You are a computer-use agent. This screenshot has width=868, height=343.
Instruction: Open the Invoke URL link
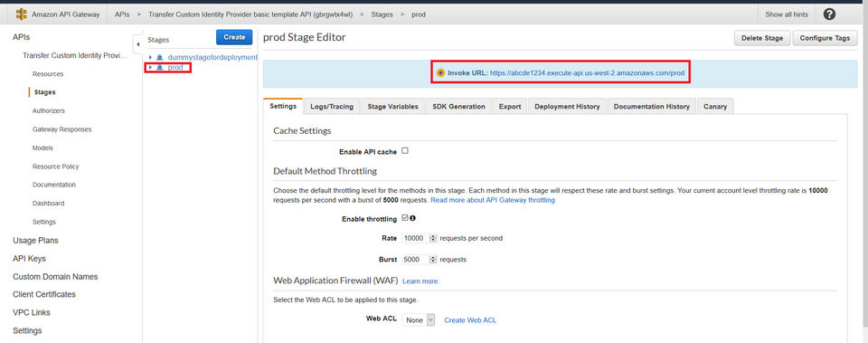588,72
